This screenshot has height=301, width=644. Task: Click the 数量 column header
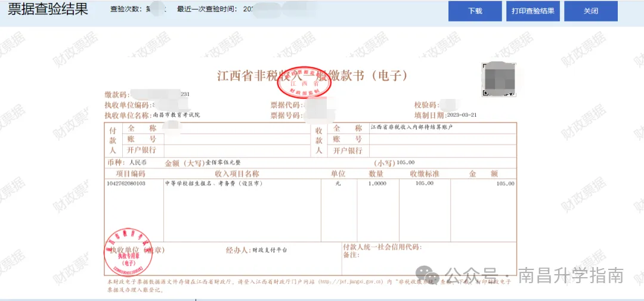(376, 173)
